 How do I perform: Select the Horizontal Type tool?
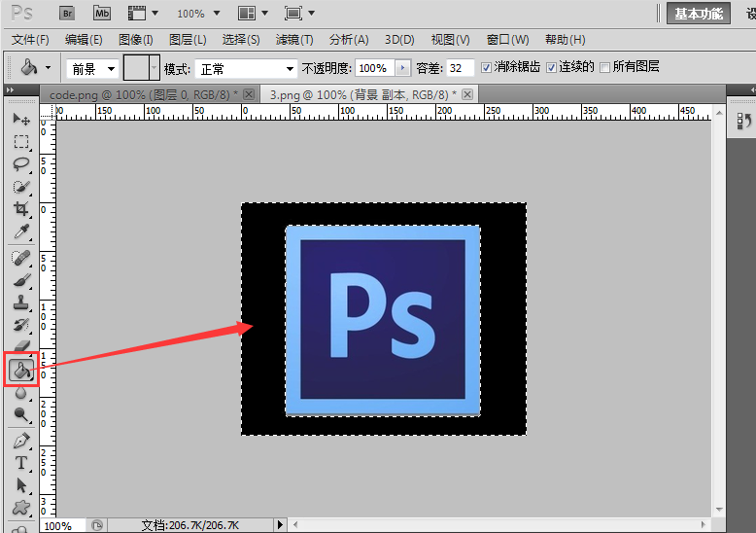20,463
